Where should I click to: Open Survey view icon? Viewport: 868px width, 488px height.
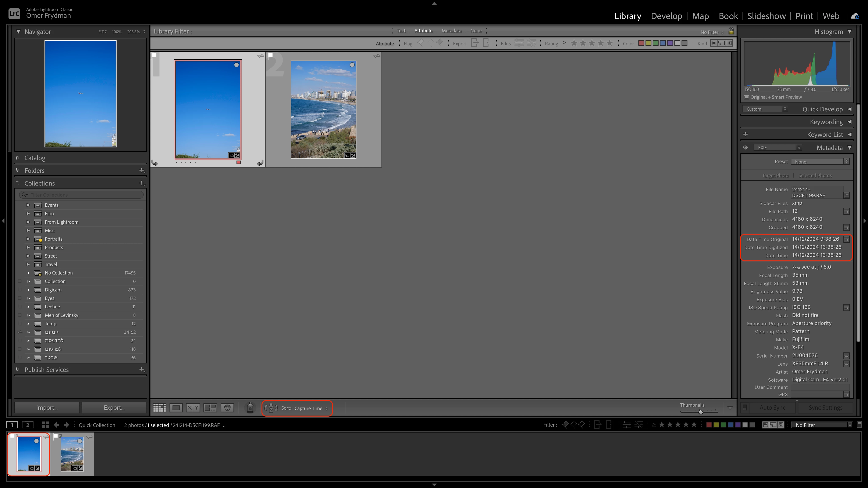pyautogui.click(x=210, y=408)
